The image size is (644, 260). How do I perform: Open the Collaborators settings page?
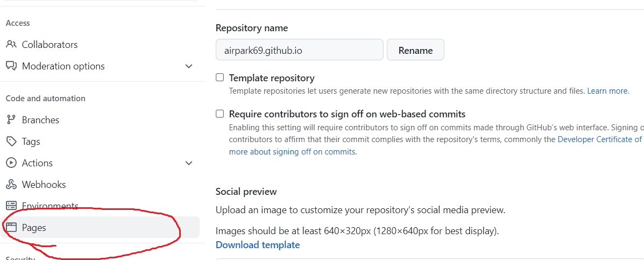49,45
